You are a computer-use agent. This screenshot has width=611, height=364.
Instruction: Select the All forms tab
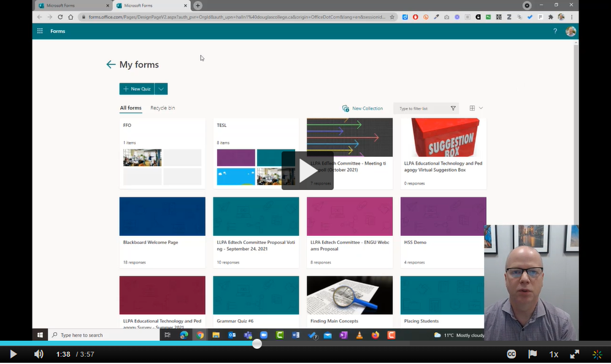131,108
